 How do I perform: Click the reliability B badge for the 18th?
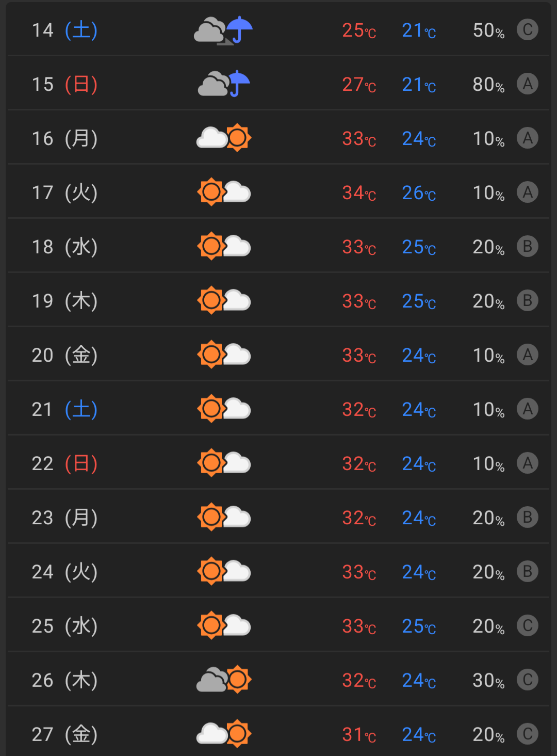527,247
